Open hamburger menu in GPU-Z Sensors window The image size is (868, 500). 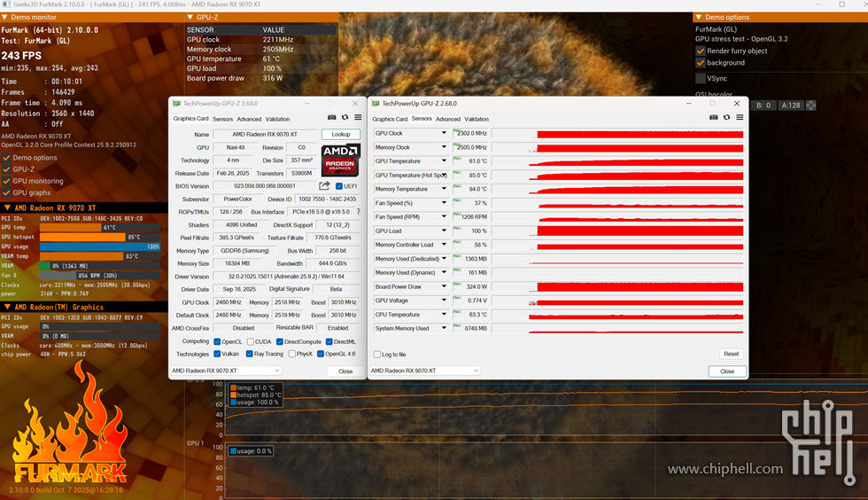[740, 118]
